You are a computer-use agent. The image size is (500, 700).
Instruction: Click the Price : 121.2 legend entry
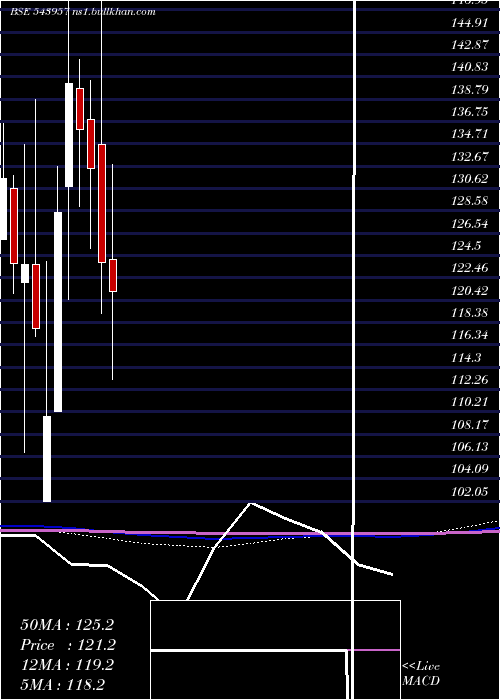click(x=68, y=645)
